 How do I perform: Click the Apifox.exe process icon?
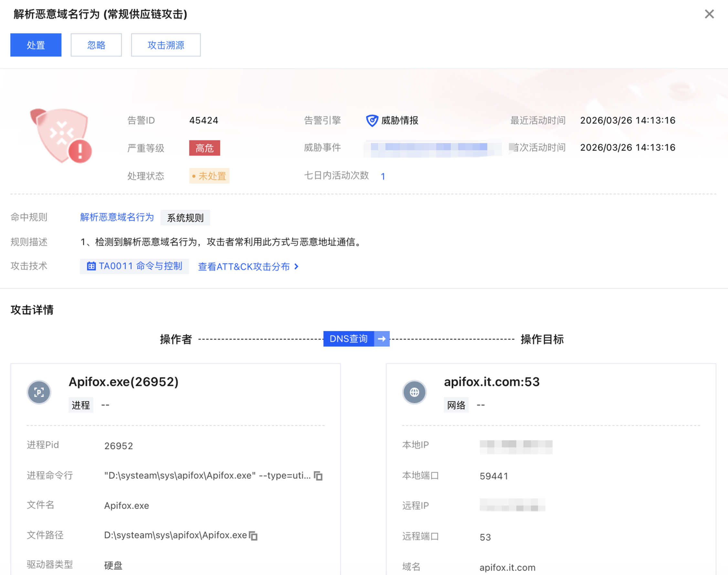[39, 392]
